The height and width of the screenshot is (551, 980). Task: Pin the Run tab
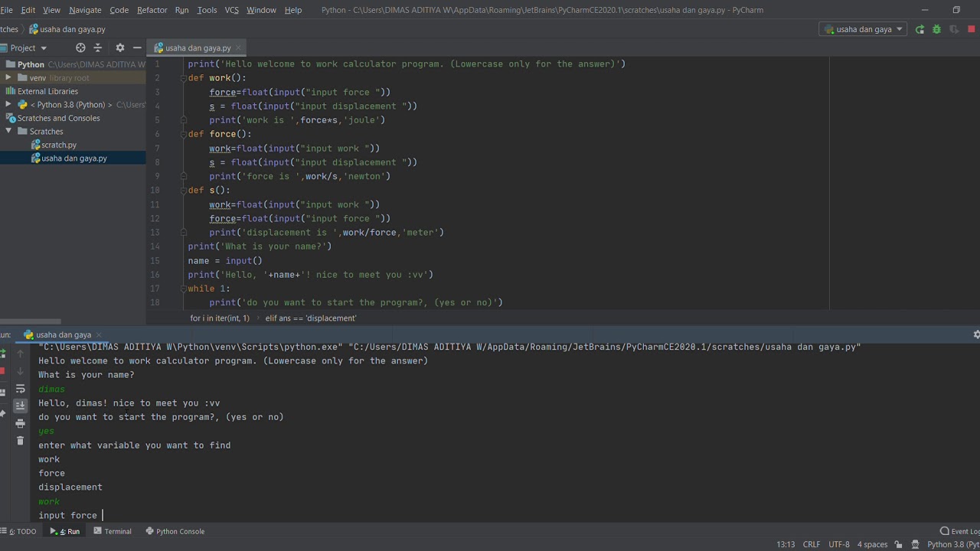pos(2,414)
